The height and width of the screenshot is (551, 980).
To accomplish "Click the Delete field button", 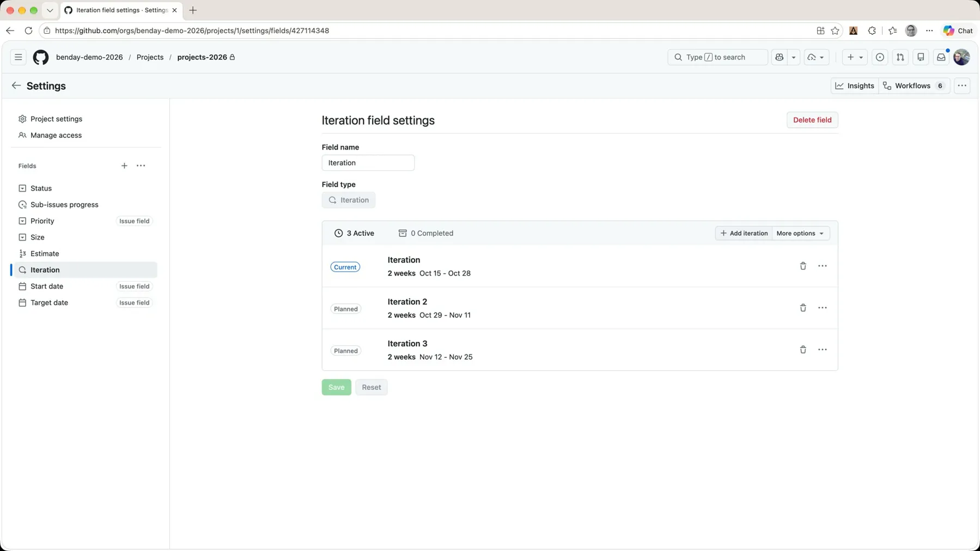I will [x=812, y=120].
